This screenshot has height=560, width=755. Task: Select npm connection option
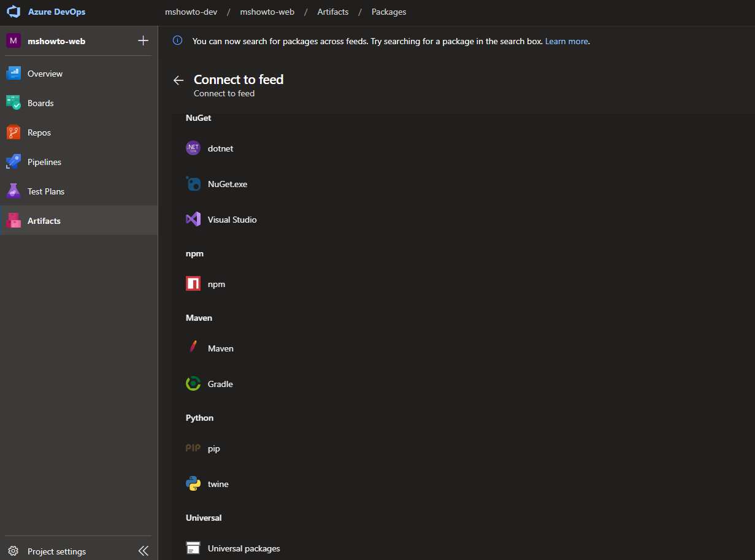(217, 284)
